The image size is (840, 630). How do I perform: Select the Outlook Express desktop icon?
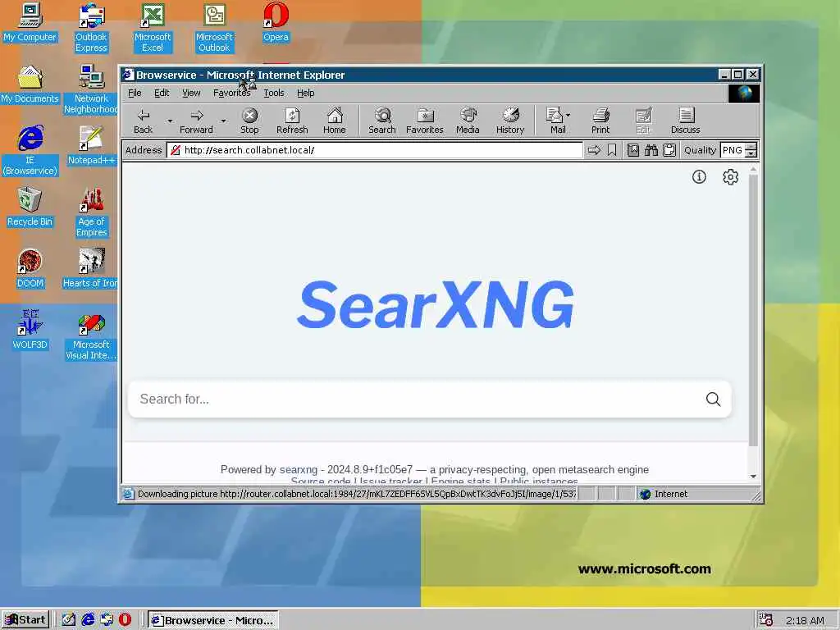coord(91,28)
